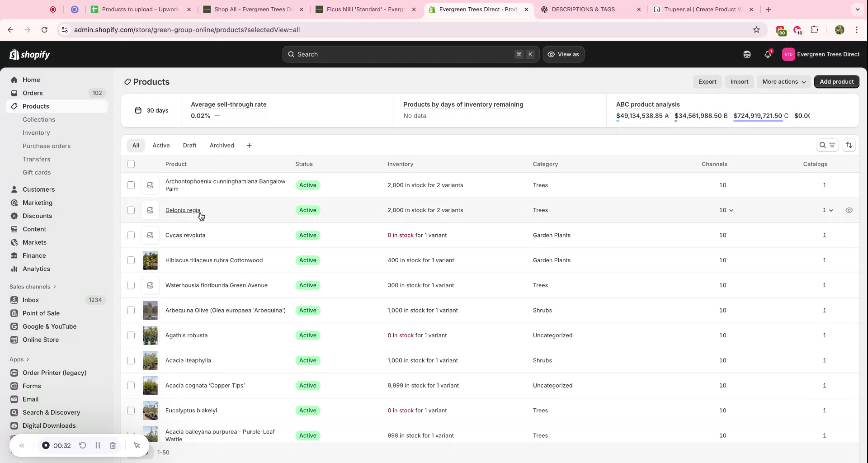Viewport: 868px width, 463px height.
Task: Open Inbox in the sales channels sidebar
Action: coord(31,300)
